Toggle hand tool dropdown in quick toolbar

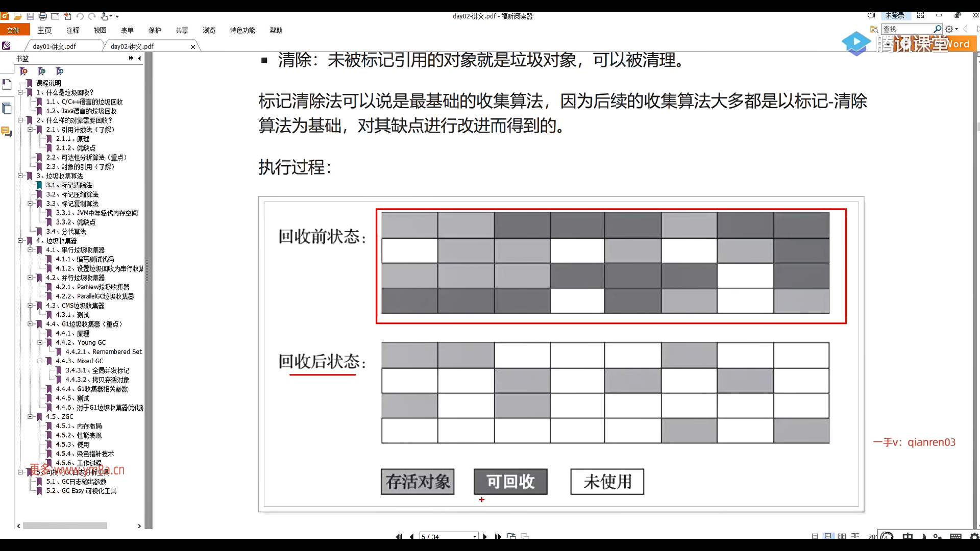[x=111, y=16]
